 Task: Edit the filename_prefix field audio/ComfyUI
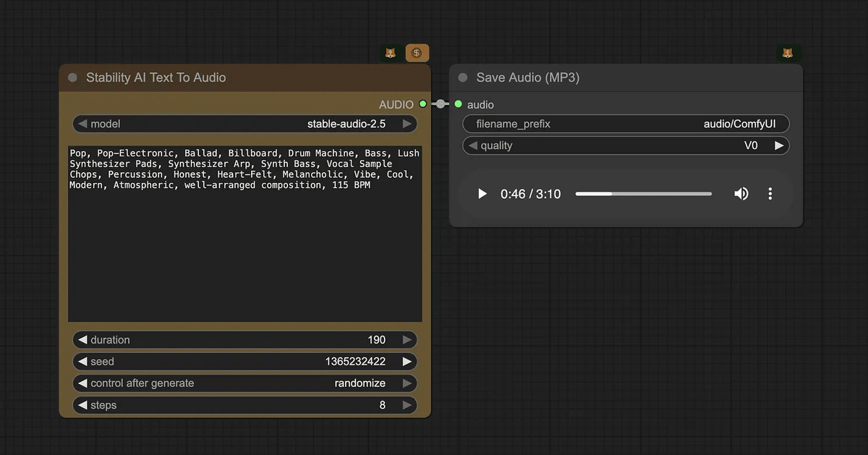pos(626,124)
